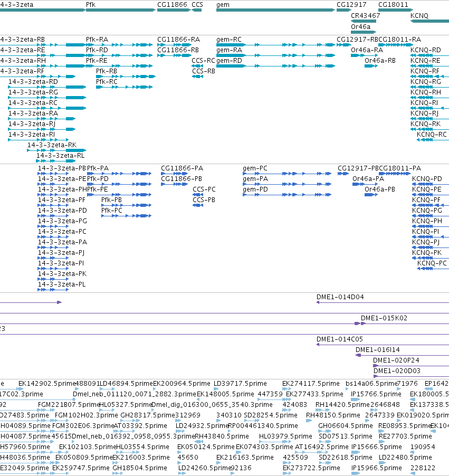Click protein 14-3-3zeta-PG

(62, 221)
